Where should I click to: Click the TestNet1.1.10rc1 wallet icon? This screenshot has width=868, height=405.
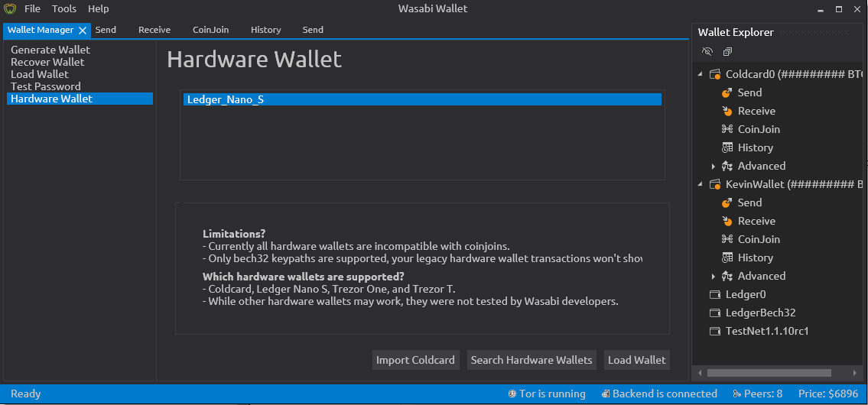715,331
